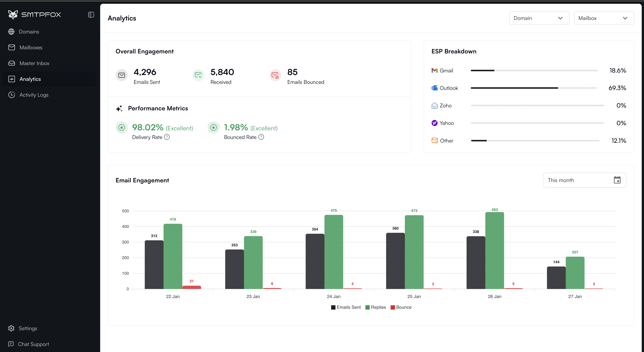Switch to the Analytics section
The width and height of the screenshot is (644, 352).
coord(30,79)
